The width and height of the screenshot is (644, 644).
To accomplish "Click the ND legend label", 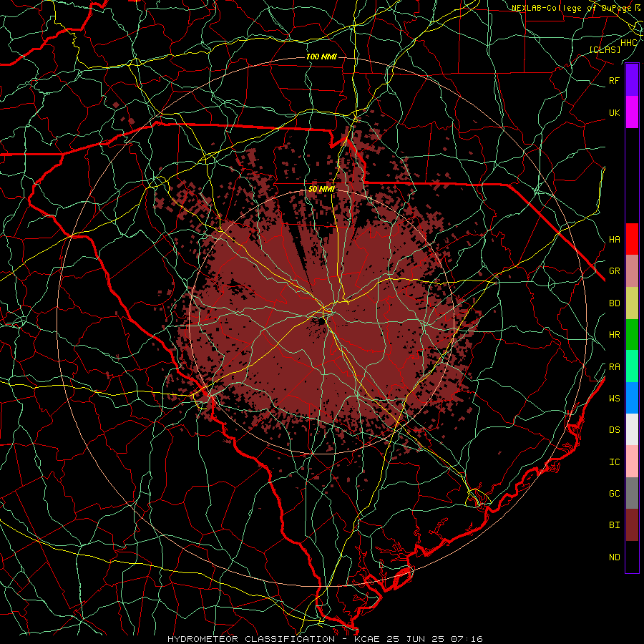I will click(614, 557).
